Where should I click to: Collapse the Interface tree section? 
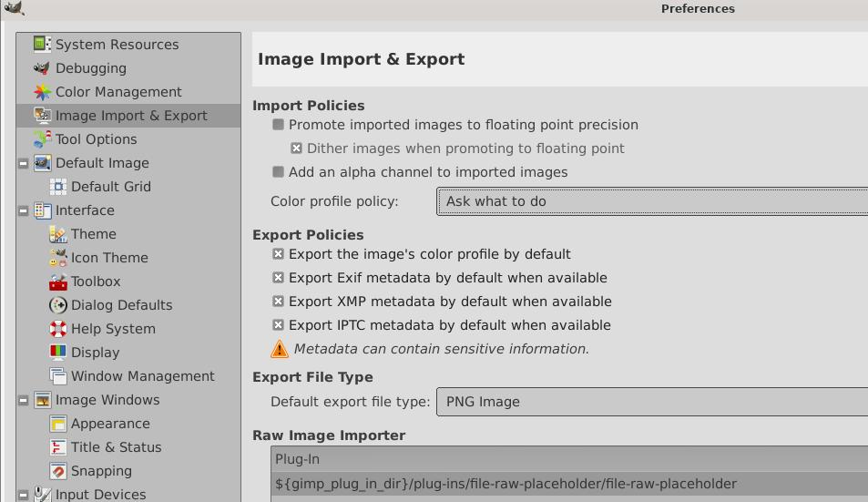(x=23, y=210)
